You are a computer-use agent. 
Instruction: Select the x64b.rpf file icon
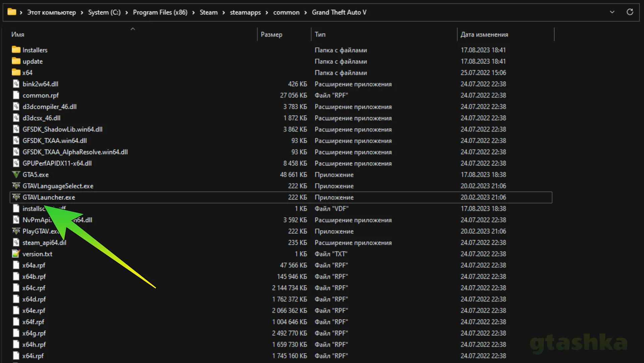(x=16, y=277)
